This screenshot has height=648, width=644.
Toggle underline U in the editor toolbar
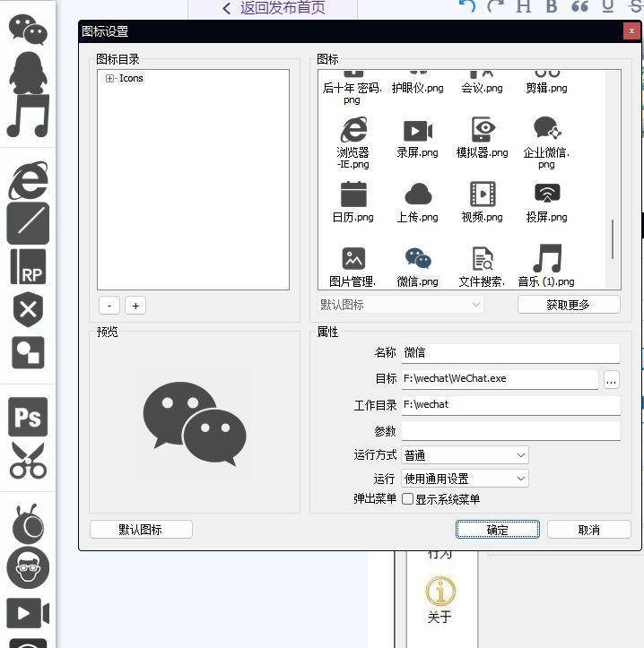tap(608, 6)
